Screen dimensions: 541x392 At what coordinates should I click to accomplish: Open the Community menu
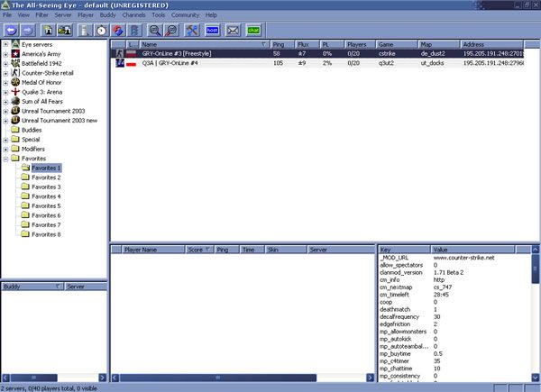tap(185, 15)
